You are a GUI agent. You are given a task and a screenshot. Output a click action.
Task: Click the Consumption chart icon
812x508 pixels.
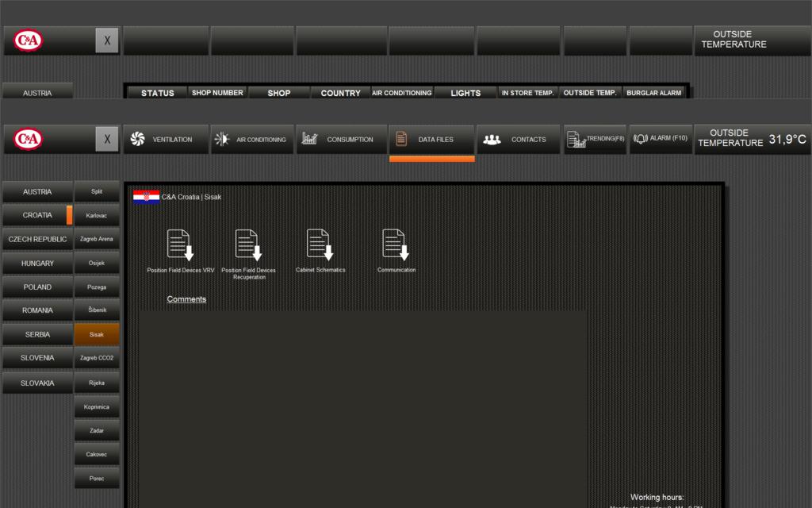309,139
